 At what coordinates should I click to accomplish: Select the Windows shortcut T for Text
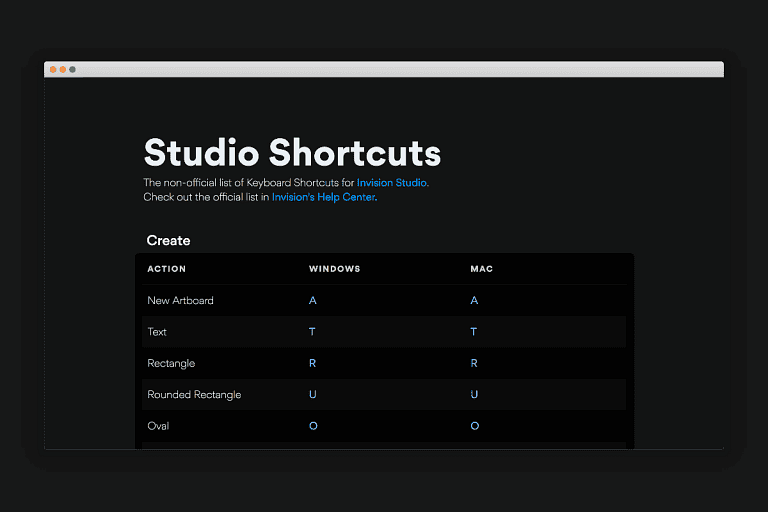pyautogui.click(x=313, y=332)
